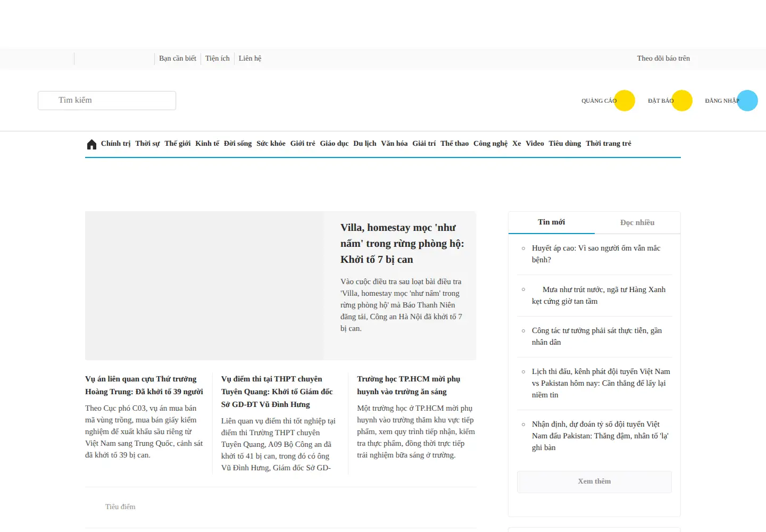Click ĐĂNG NHẬP to sign in
Image resolution: width=766 pixels, height=532 pixels.
coord(722,101)
